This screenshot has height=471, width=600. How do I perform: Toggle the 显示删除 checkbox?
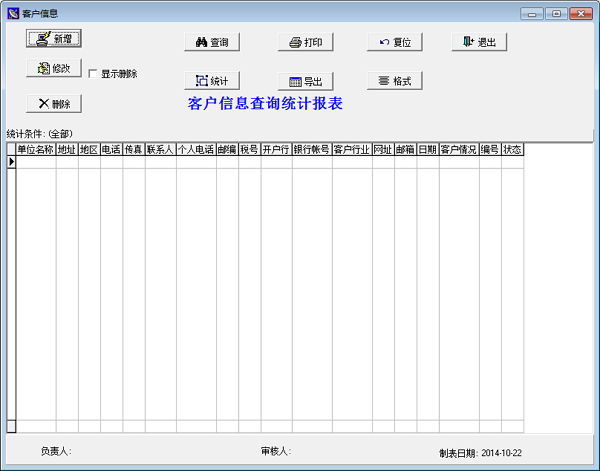[x=93, y=73]
